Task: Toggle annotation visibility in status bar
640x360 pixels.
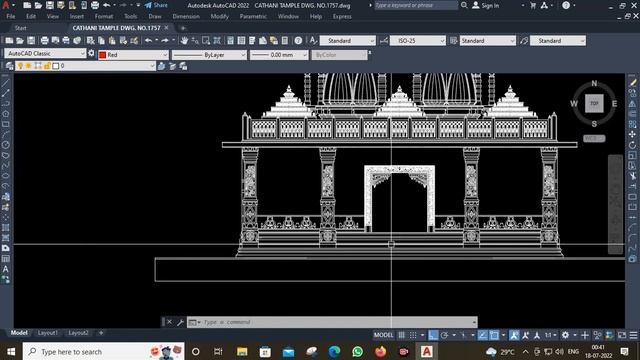Action: [x=514, y=335]
